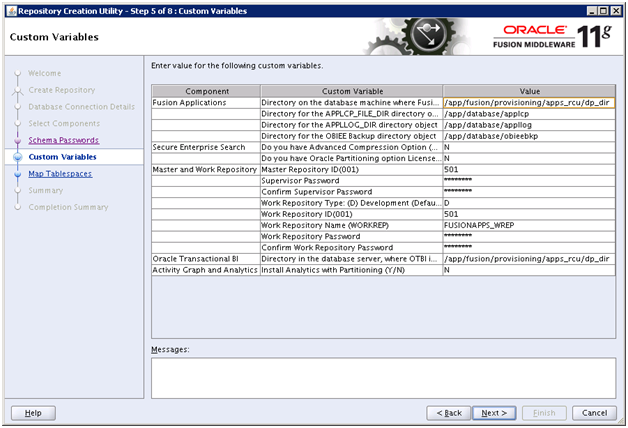Image resolution: width=628 pixels, height=428 pixels.
Task: Select the Custom Variables step
Action: pyautogui.click(x=62, y=157)
